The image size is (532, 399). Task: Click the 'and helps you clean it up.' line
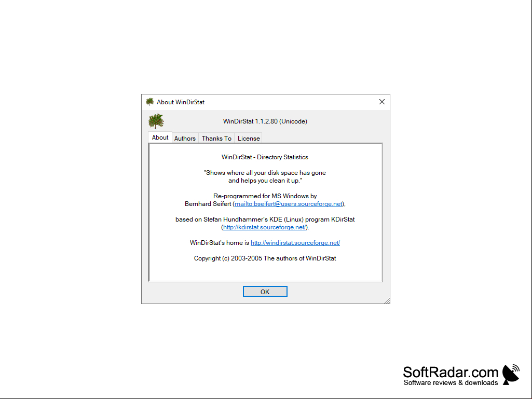265,181
